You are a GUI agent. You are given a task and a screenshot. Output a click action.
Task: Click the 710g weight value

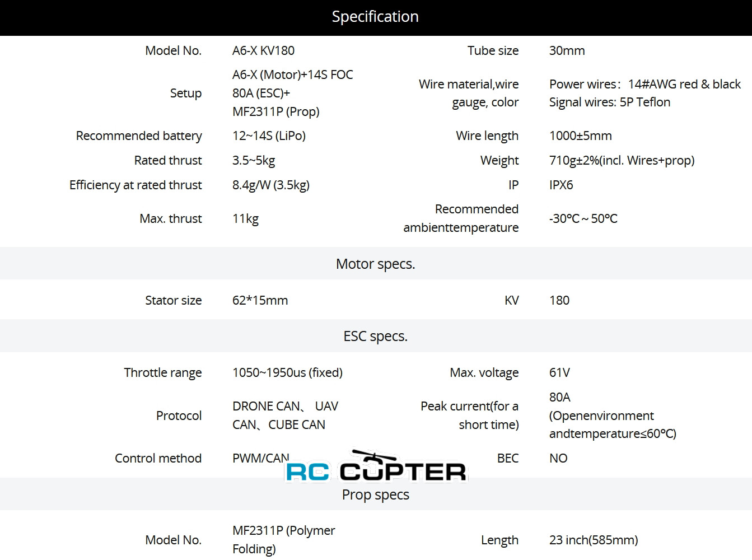622,161
